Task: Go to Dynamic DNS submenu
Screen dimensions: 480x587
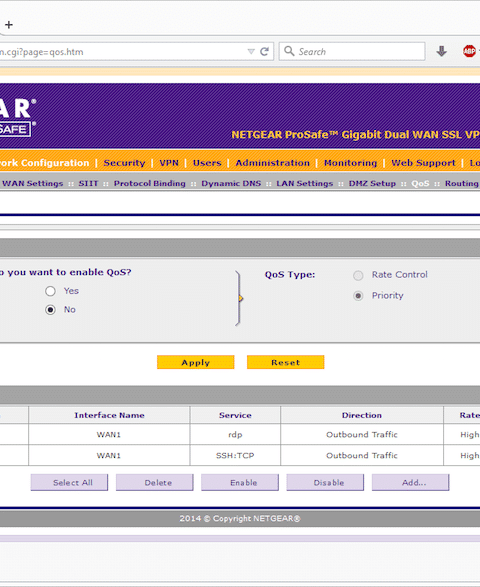Action: (231, 183)
